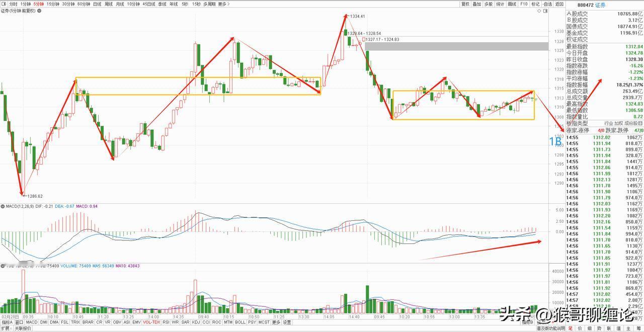Open the 月线 monthly chart
Screen dimensions: 644x332
coord(120,4)
